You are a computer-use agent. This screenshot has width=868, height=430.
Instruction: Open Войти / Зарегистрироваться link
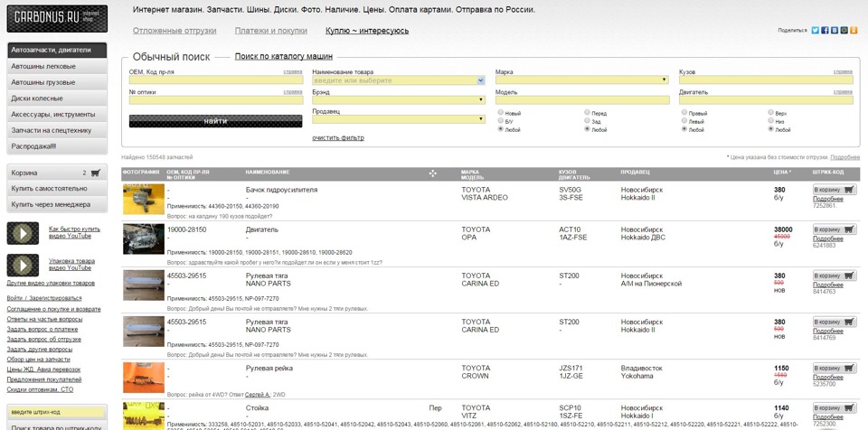44,298
